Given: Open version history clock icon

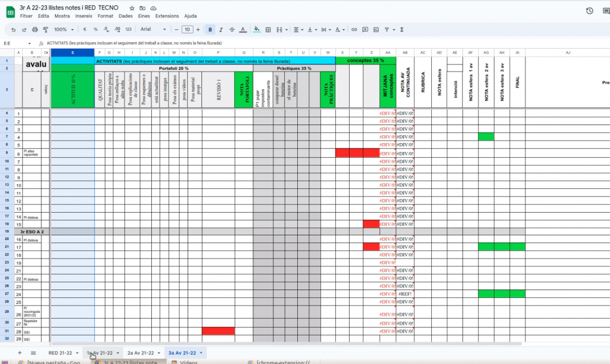Looking at the screenshot, I should [589, 11].
